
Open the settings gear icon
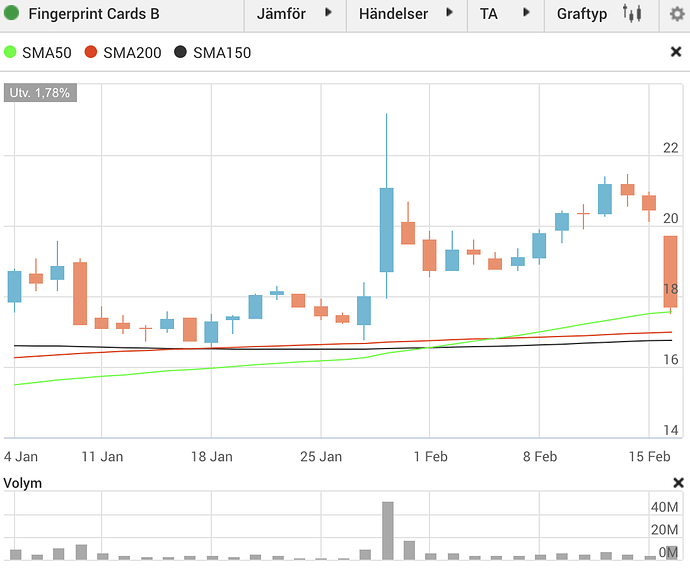point(677,14)
